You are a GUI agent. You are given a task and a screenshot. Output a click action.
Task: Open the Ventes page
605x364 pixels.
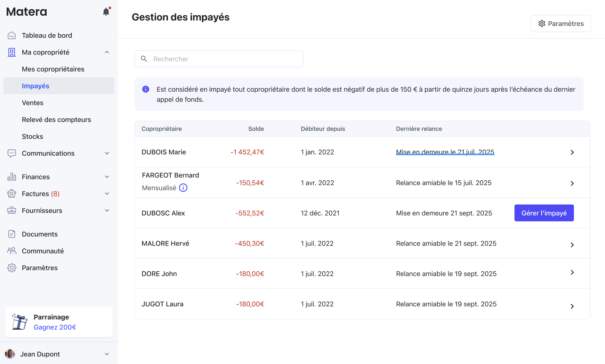tap(33, 103)
